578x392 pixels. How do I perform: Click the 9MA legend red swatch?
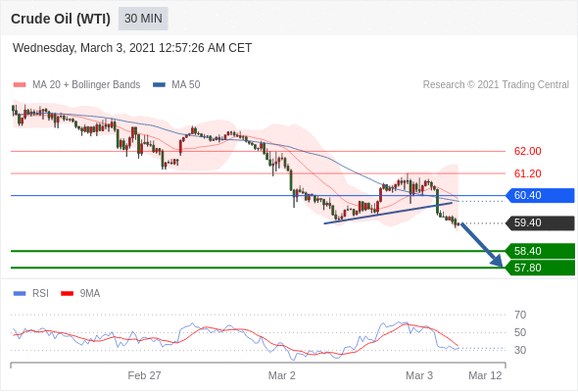(67, 294)
